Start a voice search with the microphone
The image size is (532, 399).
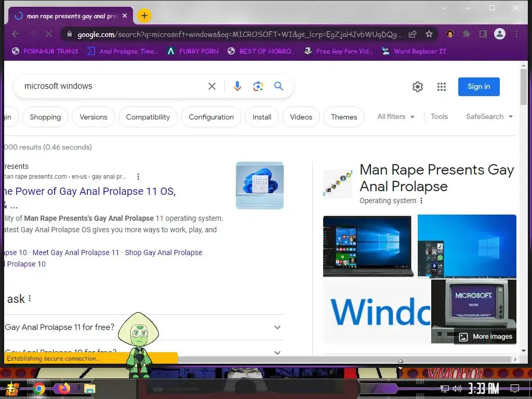[x=237, y=86]
